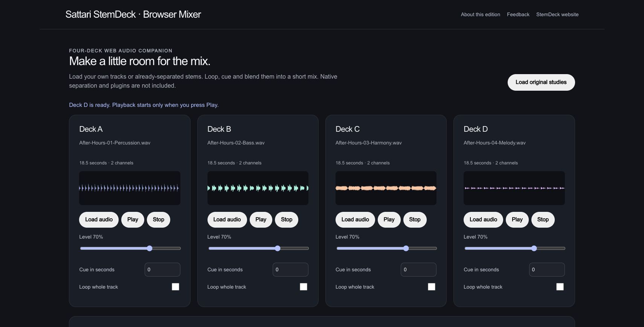Click the After-Hours-02-Bass.wav file name
The width and height of the screenshot is (644, 327).
(x=236, y=143)
